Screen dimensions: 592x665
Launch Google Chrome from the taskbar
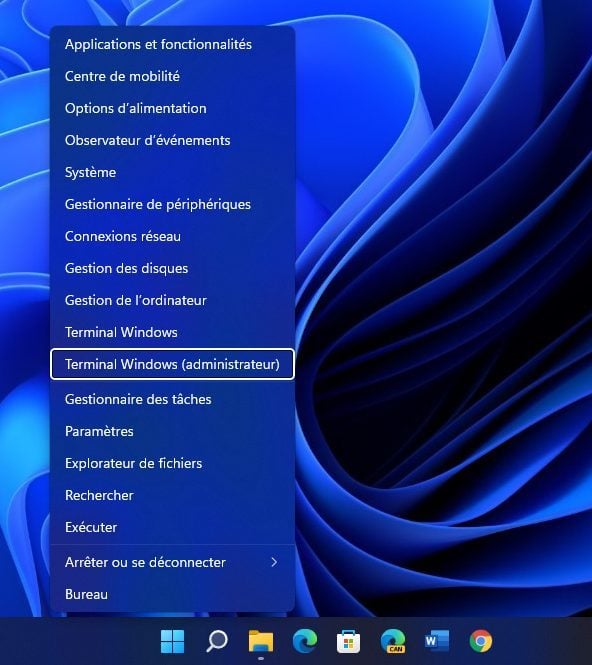click(x=481, y=641)
